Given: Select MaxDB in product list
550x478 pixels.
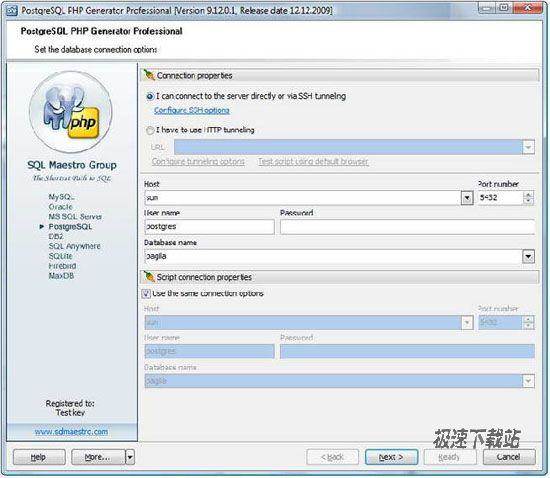Looking at the screenshot, I should pyautogui.click(x=61, y=276).
